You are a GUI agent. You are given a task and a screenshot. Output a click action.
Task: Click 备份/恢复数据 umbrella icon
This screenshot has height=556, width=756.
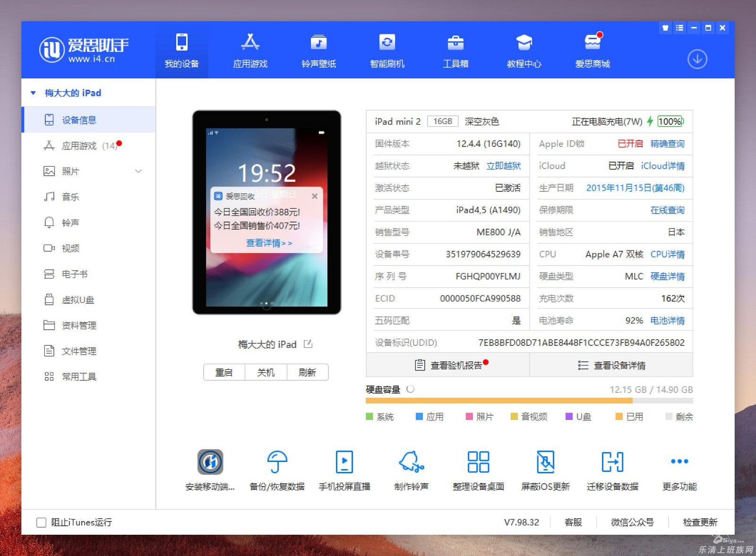pos(277,462)
